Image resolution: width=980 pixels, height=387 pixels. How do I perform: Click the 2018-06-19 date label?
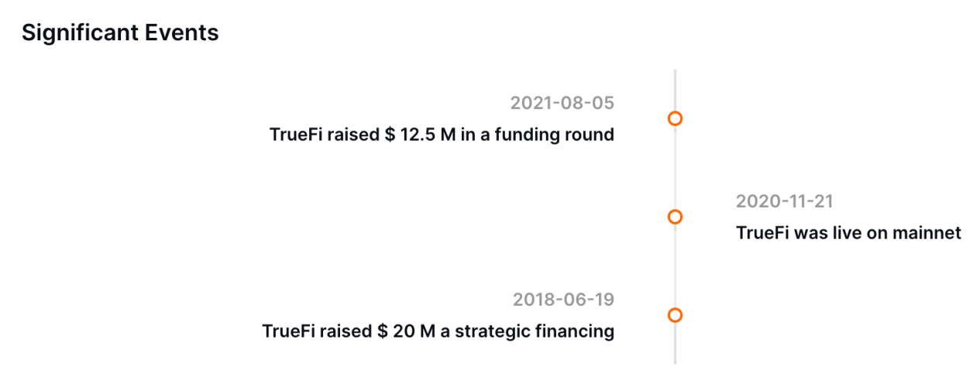563,300
